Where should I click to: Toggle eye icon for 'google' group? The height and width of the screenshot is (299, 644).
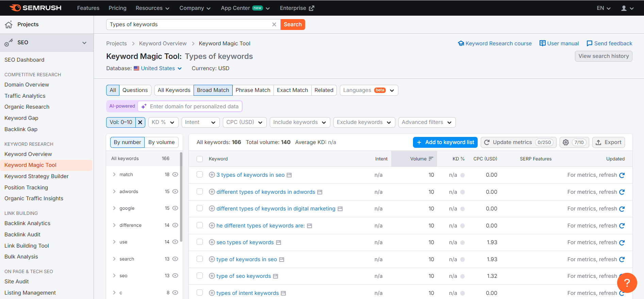[175, 208]
